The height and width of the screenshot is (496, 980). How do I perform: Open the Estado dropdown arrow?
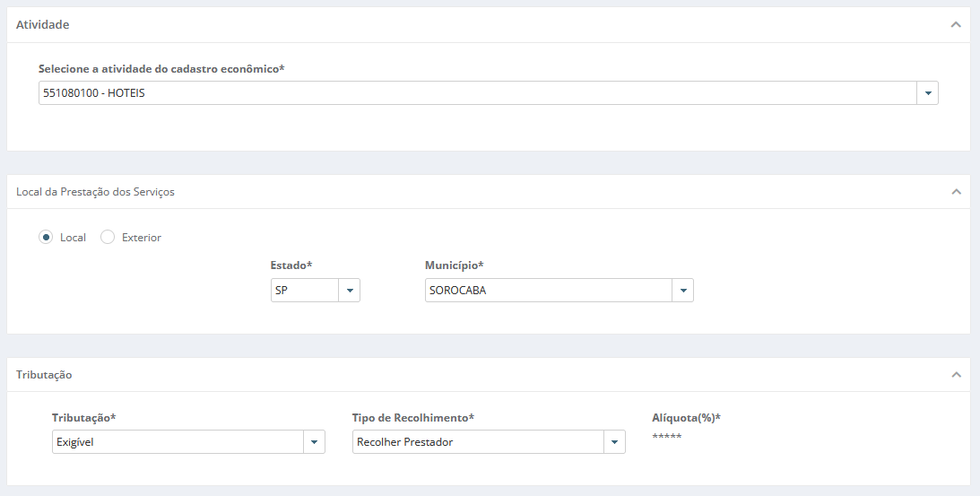tap(350, 291)
